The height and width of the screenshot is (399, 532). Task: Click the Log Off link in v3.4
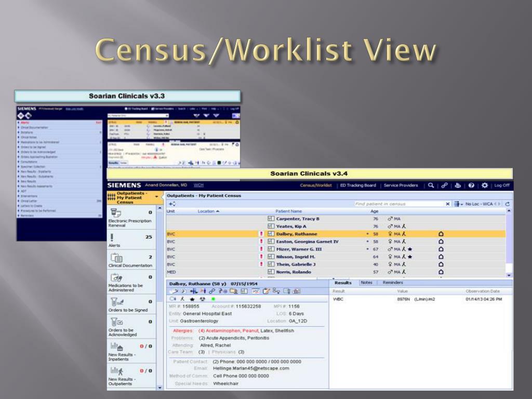pos(502,185)
